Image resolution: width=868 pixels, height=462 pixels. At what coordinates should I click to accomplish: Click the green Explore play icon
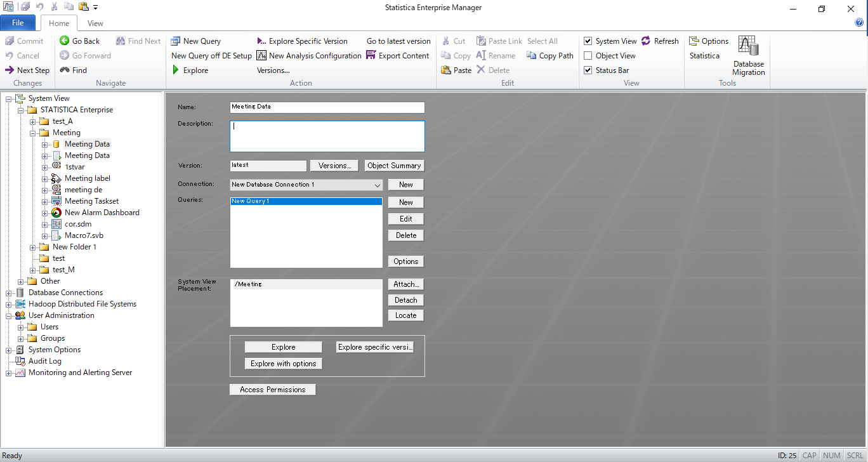click(176, 70)
